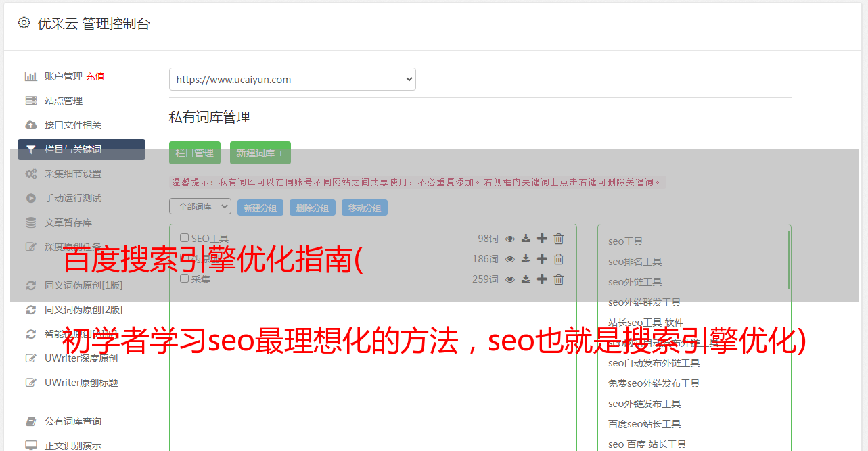This screenshot has width=868, height=451.
Task: Open 采集细节设置 in the sidebar
Action: 73,174
